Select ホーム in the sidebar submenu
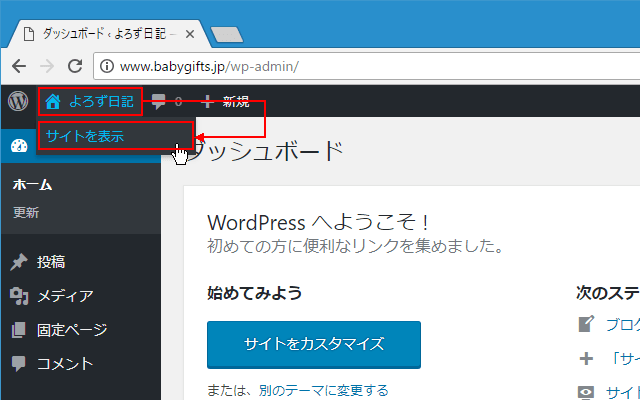640x400 pixels. pyautogui.click(x=32, y=185)
